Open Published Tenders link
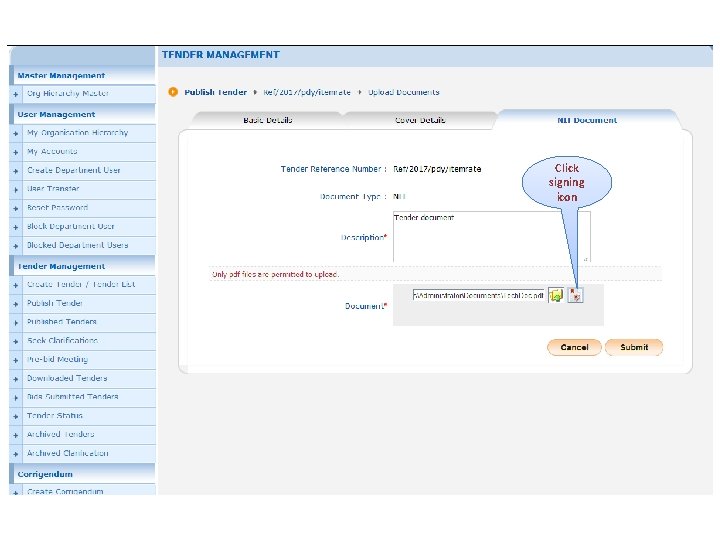This screenshot has width=720, height=540. coord(62,322)
